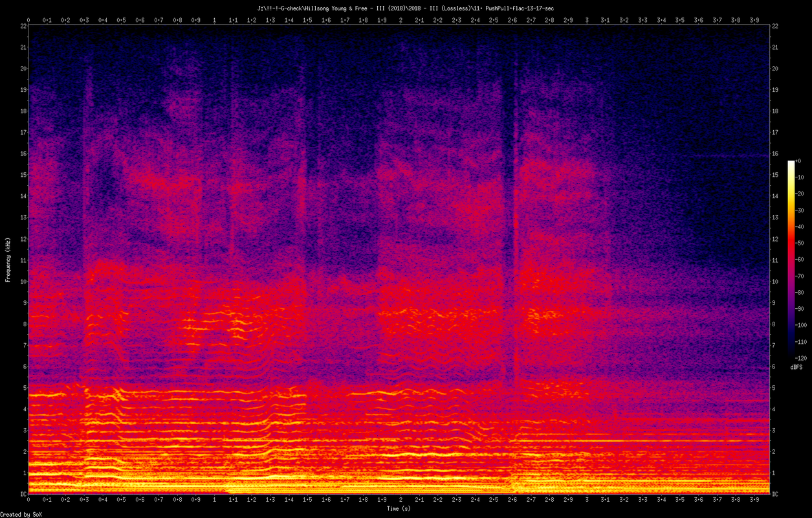Click the "-10" value on the dBFS scale
Viewport: 812px width, 518px height.
point(801,177)
